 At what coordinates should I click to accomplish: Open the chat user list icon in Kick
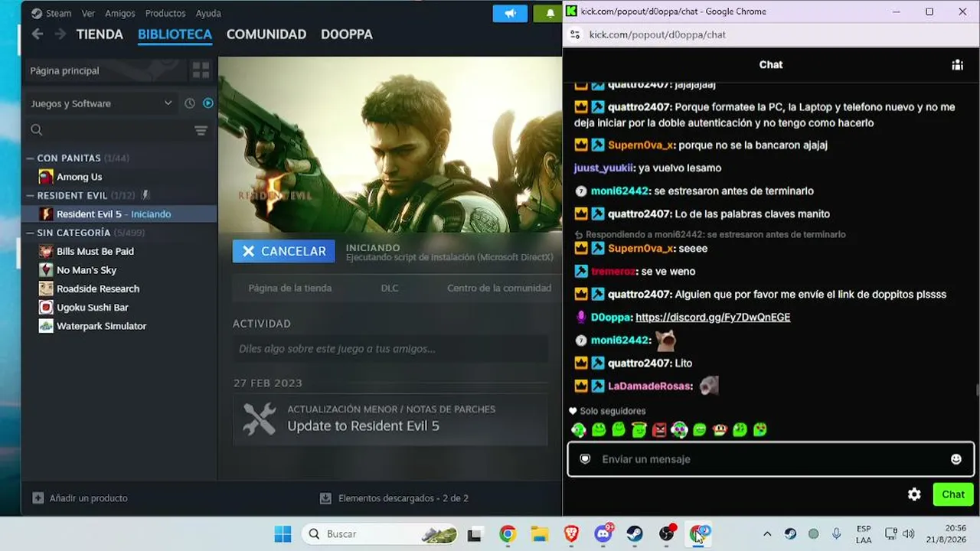[x=957, y=65]
